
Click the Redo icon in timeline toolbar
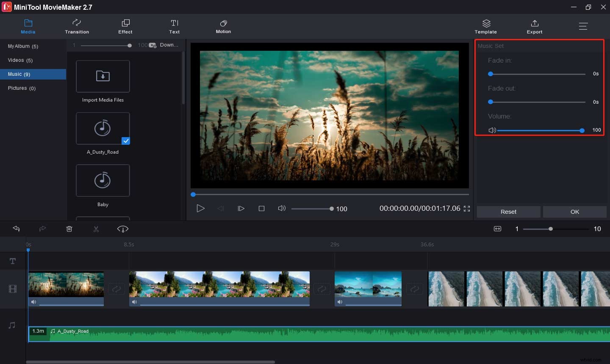(x=42, y=229)
